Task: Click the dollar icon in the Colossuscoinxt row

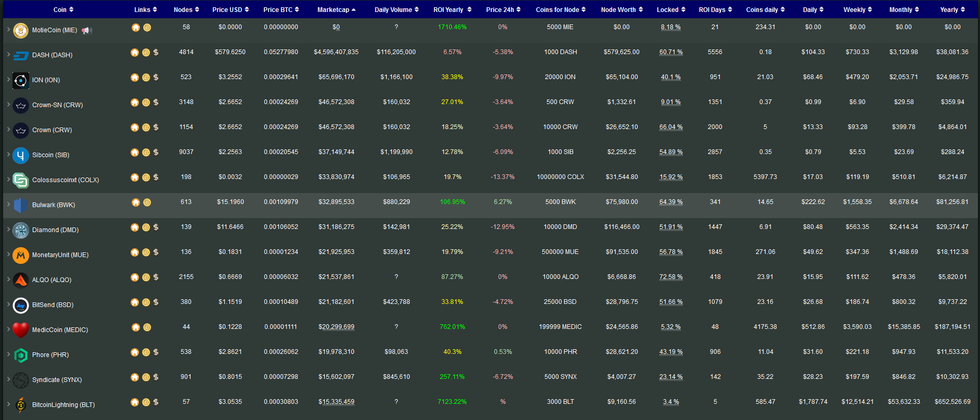Action: pyautogui.click(x=156, y=177)
